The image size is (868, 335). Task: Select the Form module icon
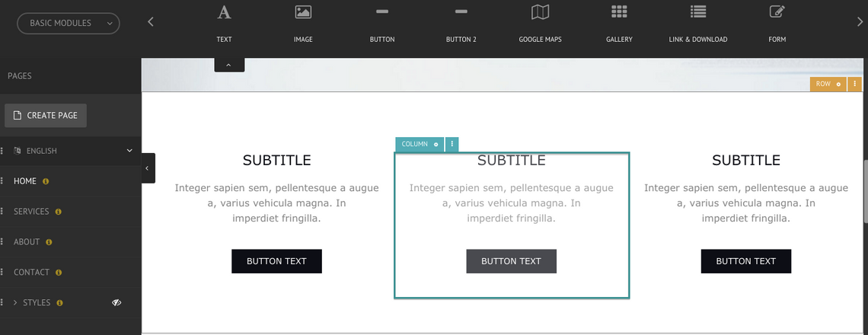(777, 12)
